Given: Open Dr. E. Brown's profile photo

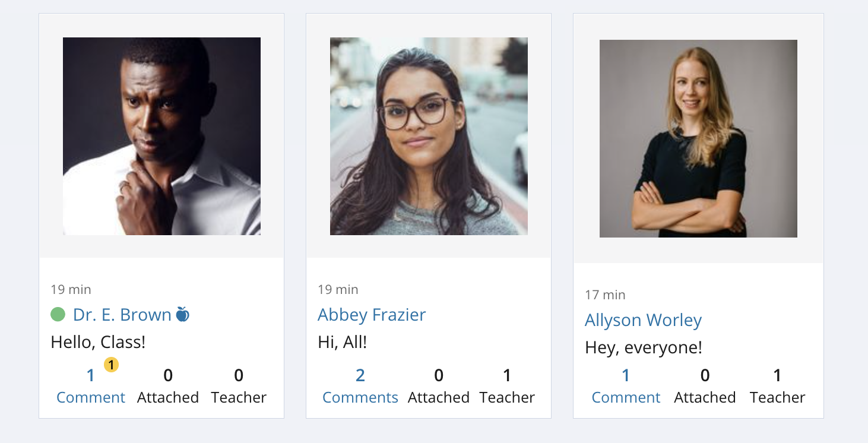Looking at the screenshot, I should click(161, 136).
